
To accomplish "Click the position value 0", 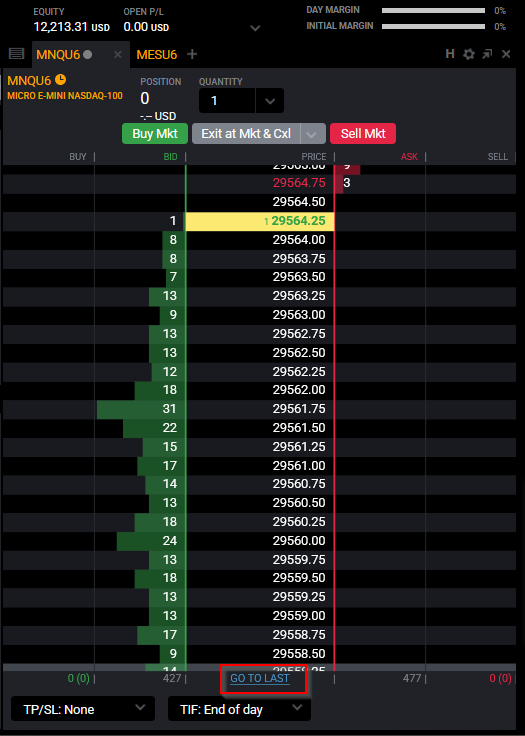I will (x=145, y=99).
